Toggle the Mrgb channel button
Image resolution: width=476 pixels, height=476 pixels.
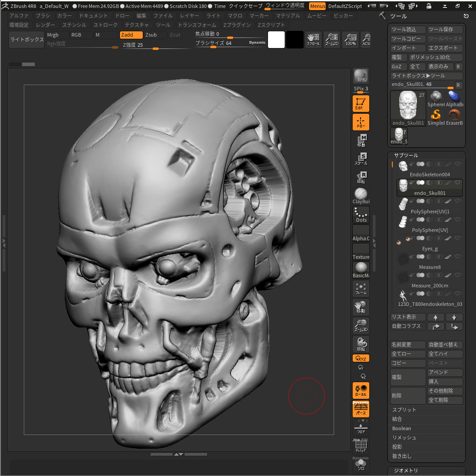coord(57,35)
